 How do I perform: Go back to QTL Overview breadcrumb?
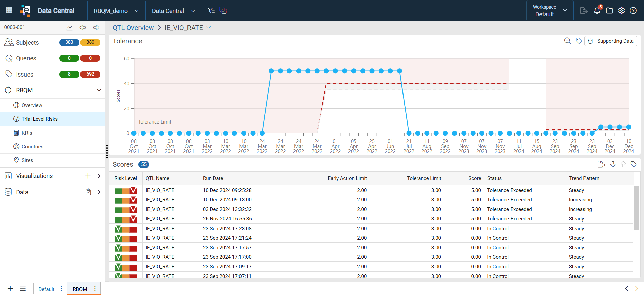click(x=133, y=28)
